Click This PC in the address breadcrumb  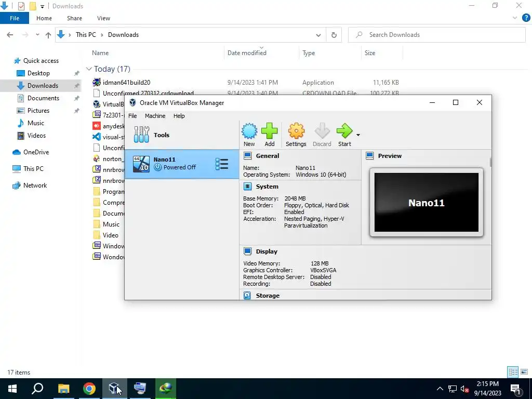coord(86,35)
